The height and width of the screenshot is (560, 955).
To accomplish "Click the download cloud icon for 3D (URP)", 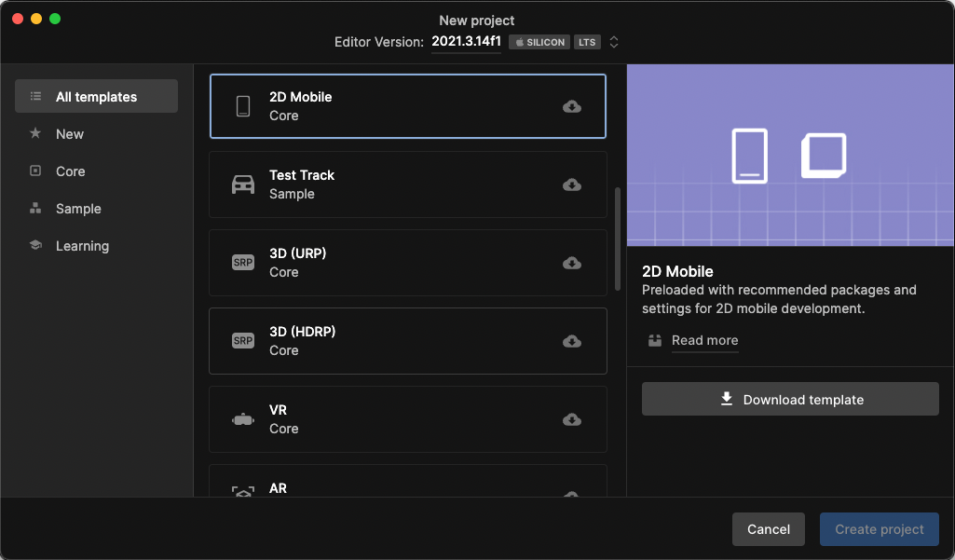I will pos(572,263).
